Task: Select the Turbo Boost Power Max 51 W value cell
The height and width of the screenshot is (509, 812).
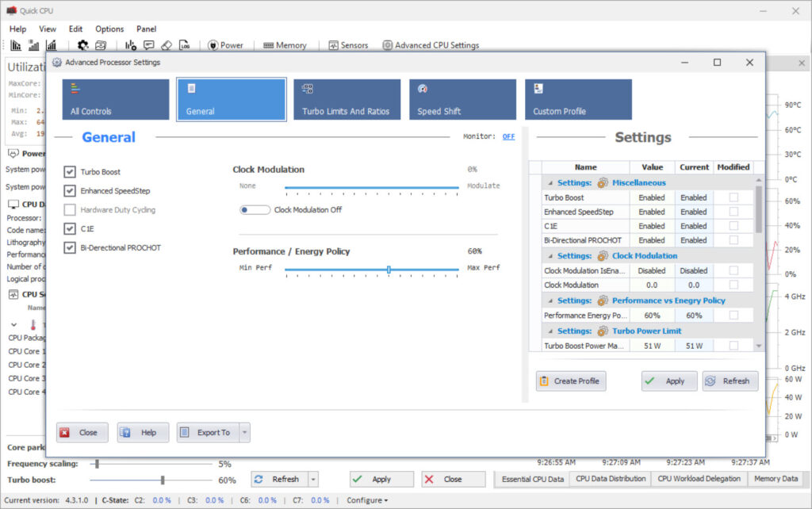Action: (652, 346)
